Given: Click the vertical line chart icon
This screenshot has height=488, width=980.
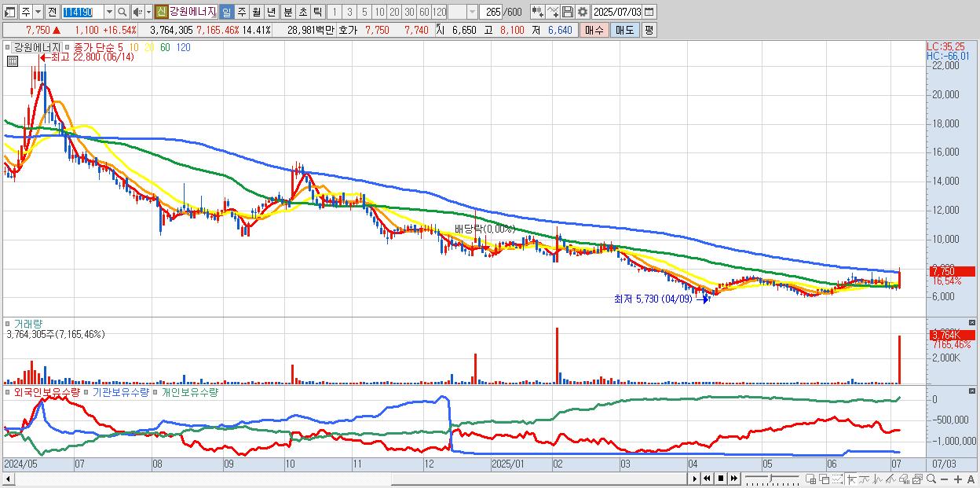Looking at the screenshot, I should (x=878, y=479).
